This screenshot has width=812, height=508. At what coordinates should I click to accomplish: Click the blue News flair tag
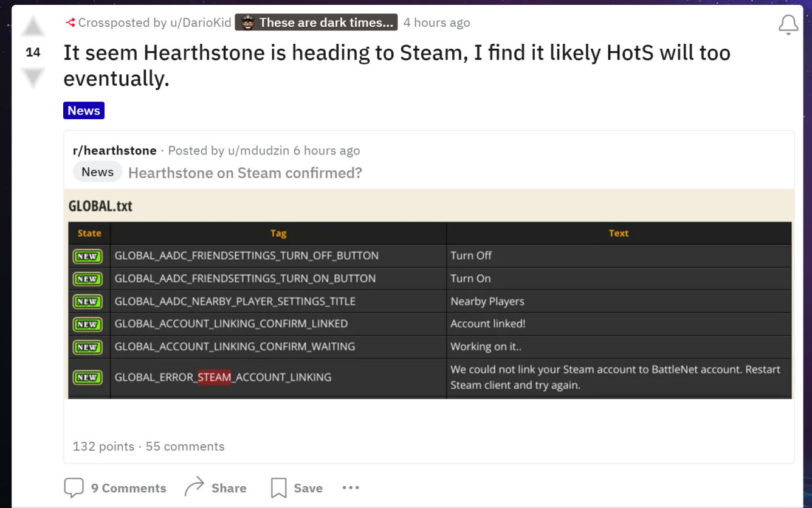[84, 111]
